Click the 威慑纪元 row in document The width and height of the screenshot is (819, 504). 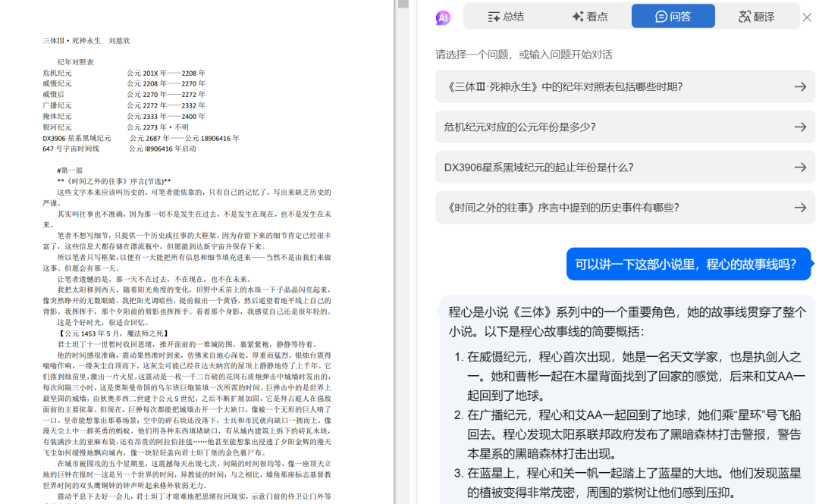coord(124,83)
